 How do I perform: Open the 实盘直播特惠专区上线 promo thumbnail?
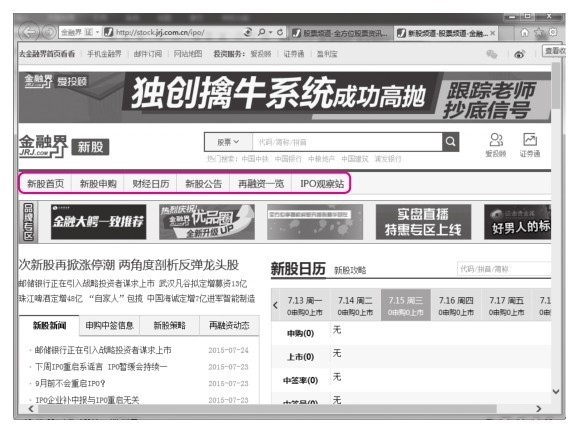(423, 222)
